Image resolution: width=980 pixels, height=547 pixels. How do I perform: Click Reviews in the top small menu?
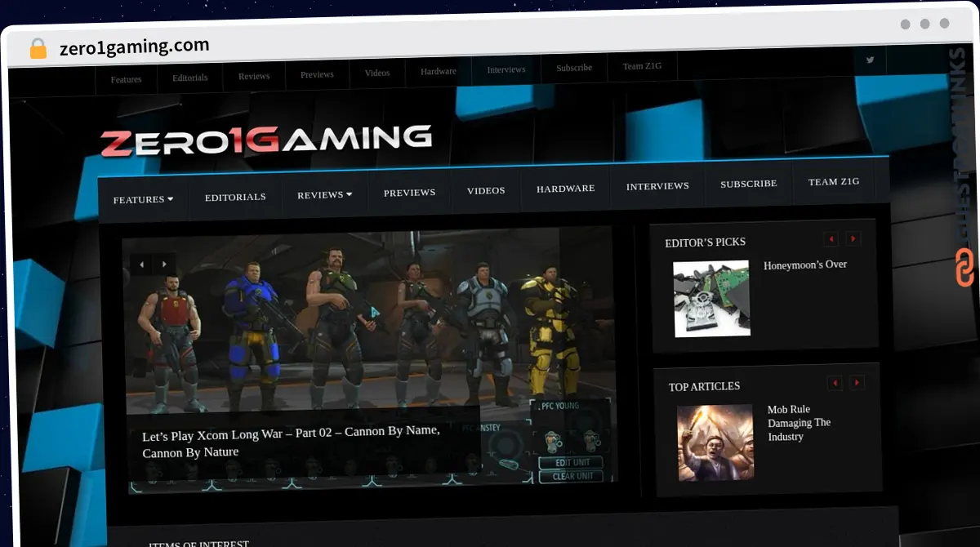pos(254,76)
